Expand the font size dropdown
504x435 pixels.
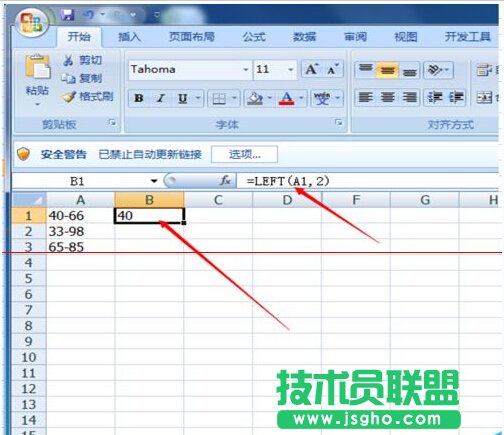291,70
